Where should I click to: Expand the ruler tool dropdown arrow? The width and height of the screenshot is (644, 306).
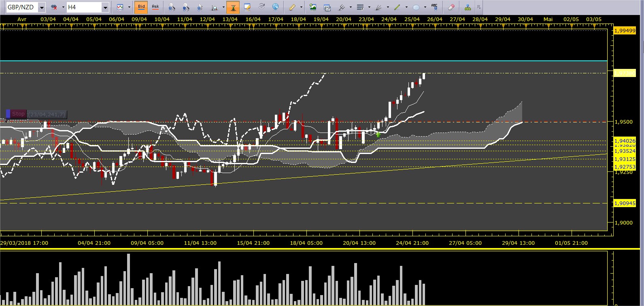[301, 7]
